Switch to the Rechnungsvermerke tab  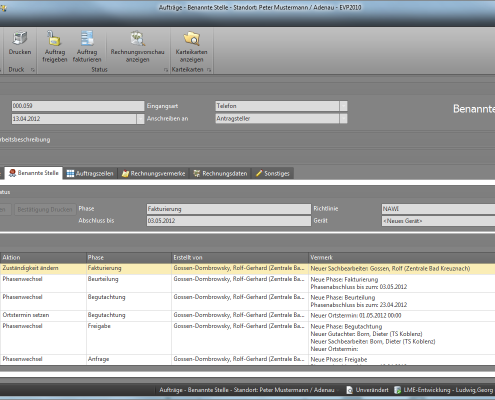pos(153,173)
